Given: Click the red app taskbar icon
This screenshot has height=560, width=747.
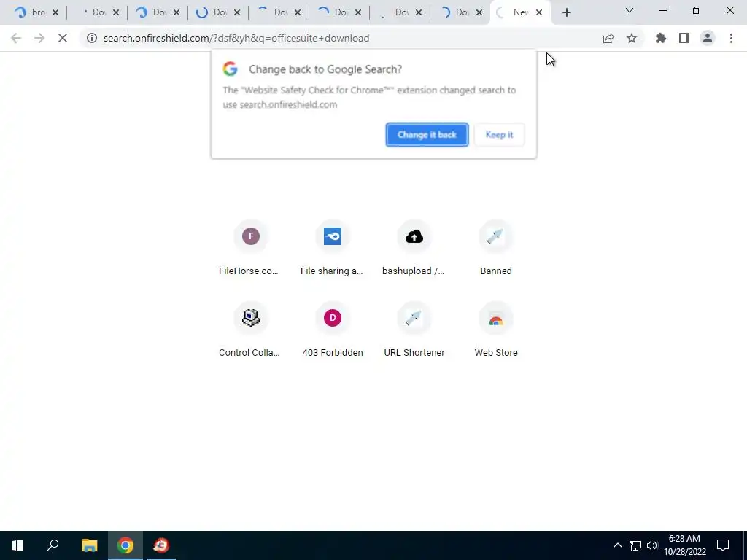Looking at the screenshot, I should tap(161, 545).
